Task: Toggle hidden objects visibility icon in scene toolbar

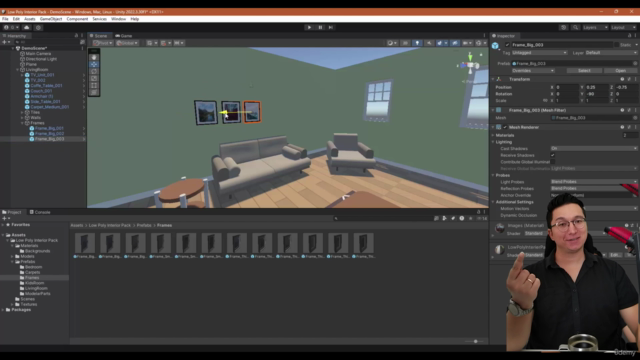Action: (455, 43)
